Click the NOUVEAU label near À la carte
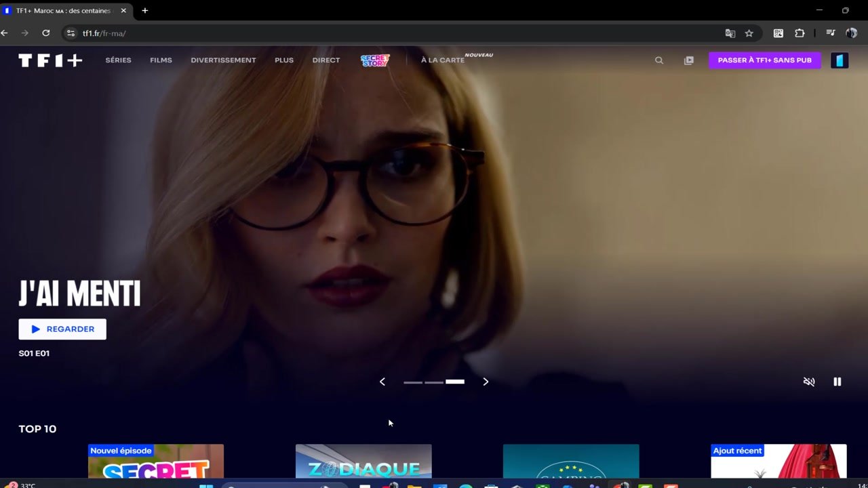 click(x=479, y=55)
